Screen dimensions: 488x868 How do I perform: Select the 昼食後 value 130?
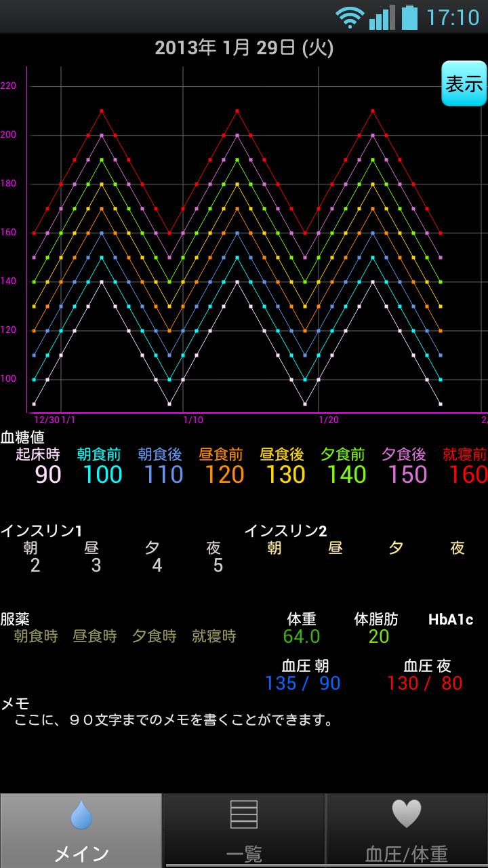tap(285, 475)
